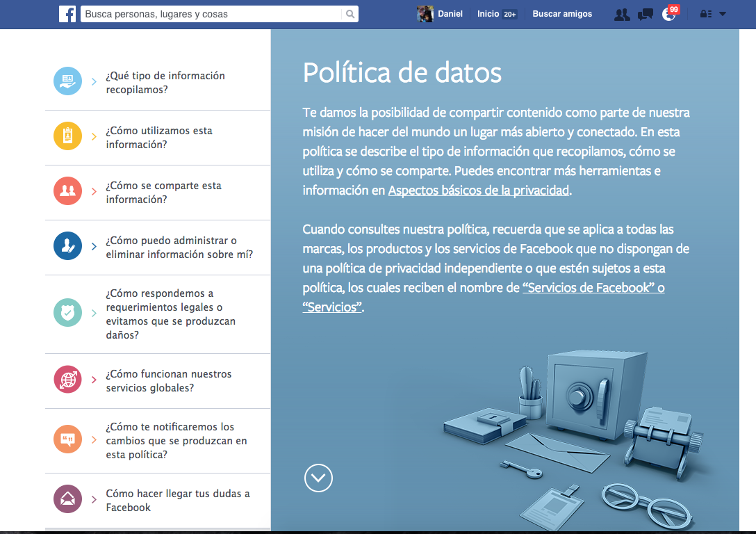This screenshot has width=756, height=534.
Task: Open '¿Cómo se comparte esta información?'
Action: 163,193
